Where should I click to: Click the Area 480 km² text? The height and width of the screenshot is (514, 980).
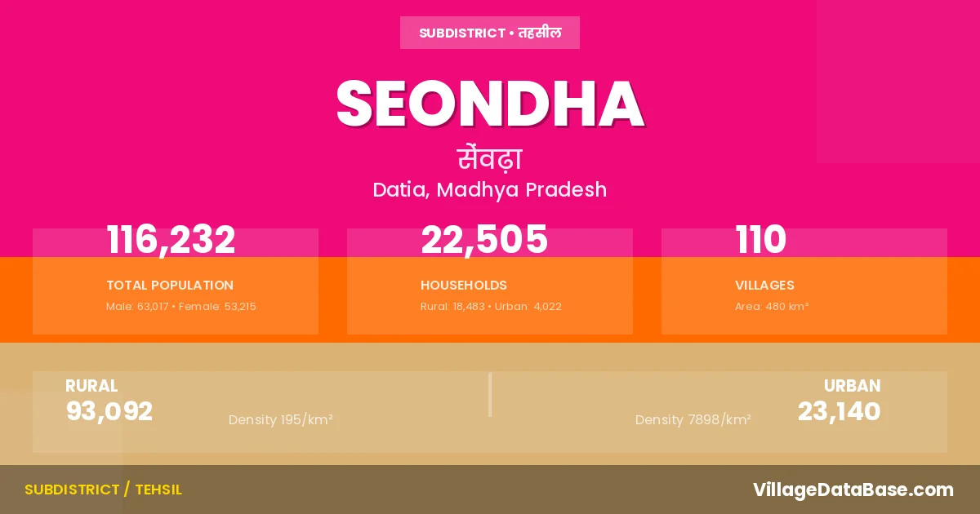coord(772,307)
